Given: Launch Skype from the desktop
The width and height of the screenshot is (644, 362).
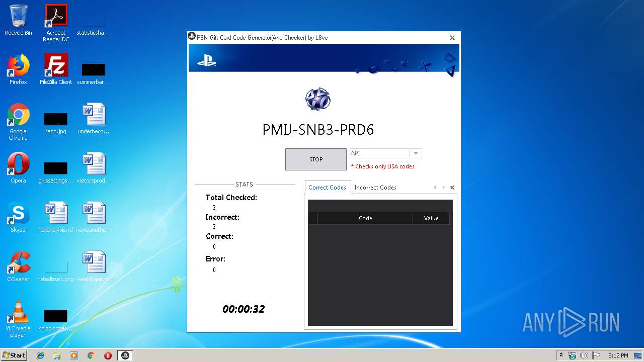Looking at the screenshot, I should point(18,217).
